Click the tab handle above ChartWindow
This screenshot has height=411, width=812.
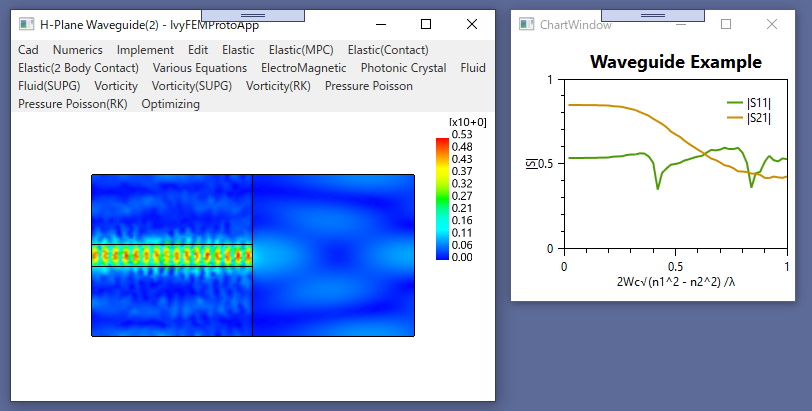coord(652,16)
